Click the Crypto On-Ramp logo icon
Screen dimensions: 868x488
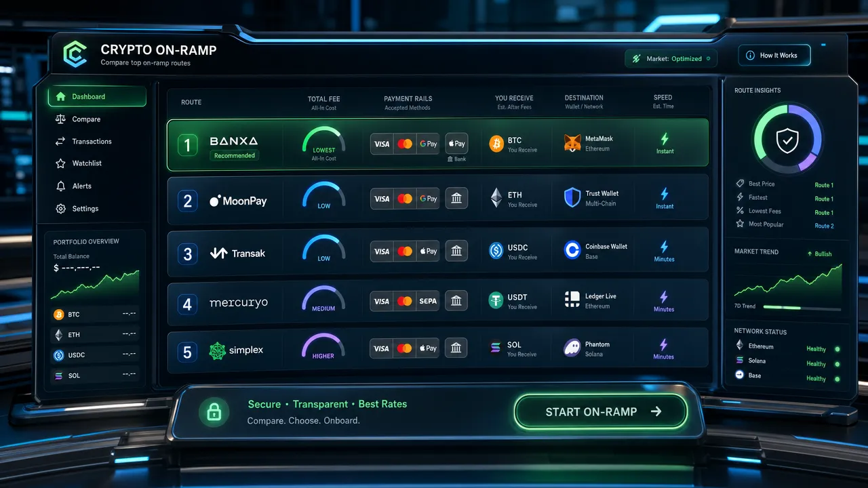[x=75, y=55]
